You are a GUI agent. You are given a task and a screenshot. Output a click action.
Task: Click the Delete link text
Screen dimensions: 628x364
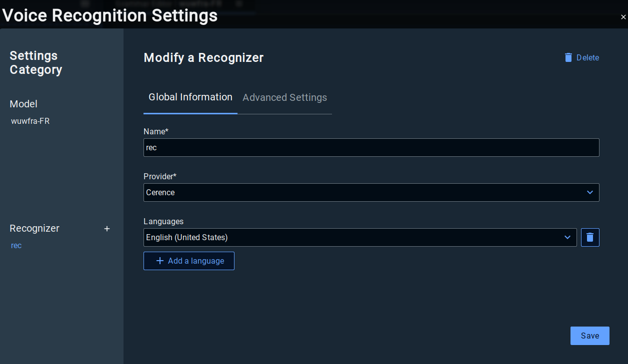tap(587, 58)
